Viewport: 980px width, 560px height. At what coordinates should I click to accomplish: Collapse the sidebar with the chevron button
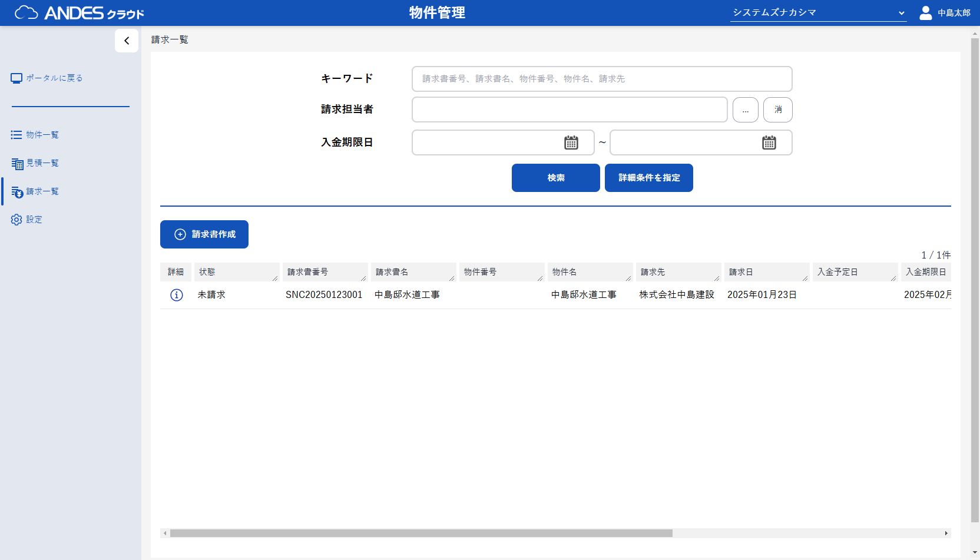point(127,41)
